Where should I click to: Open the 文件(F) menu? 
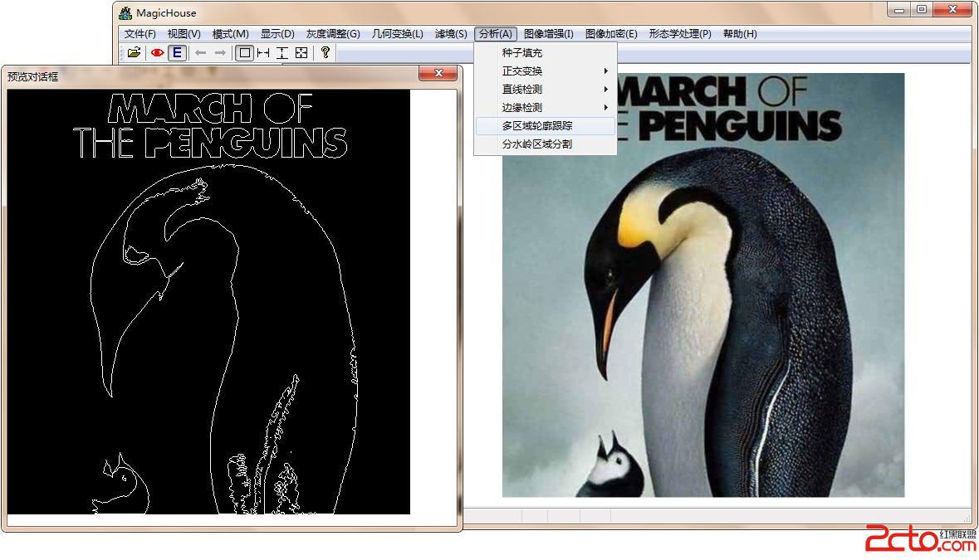(140, 34)
